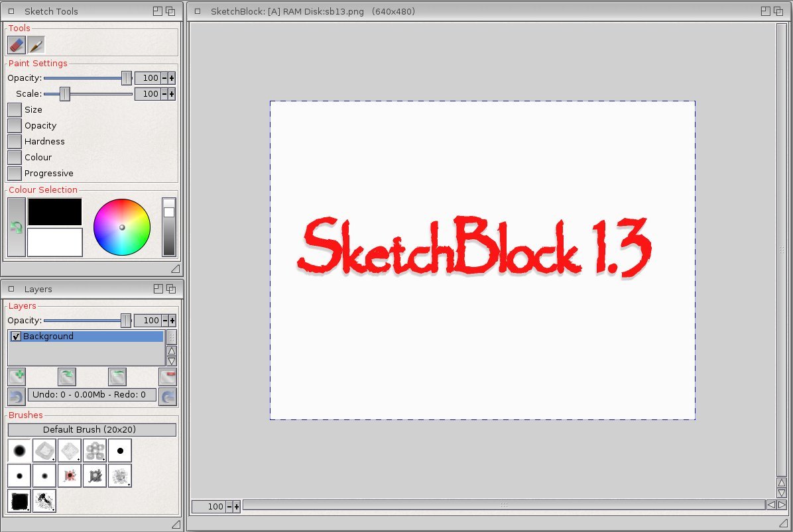The width and height of the screenshot is (793, 532).
Task: Increase canvas zoom with the bottom plus stepper
Action: (236, 507)
